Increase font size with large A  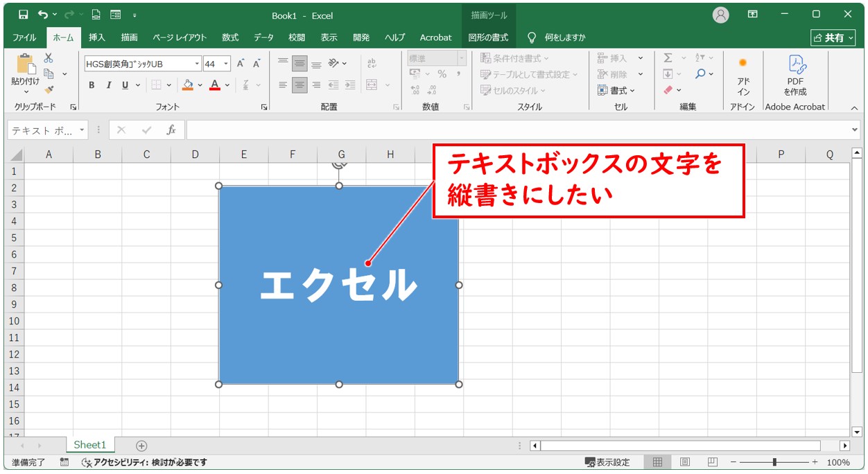[241, 64]
